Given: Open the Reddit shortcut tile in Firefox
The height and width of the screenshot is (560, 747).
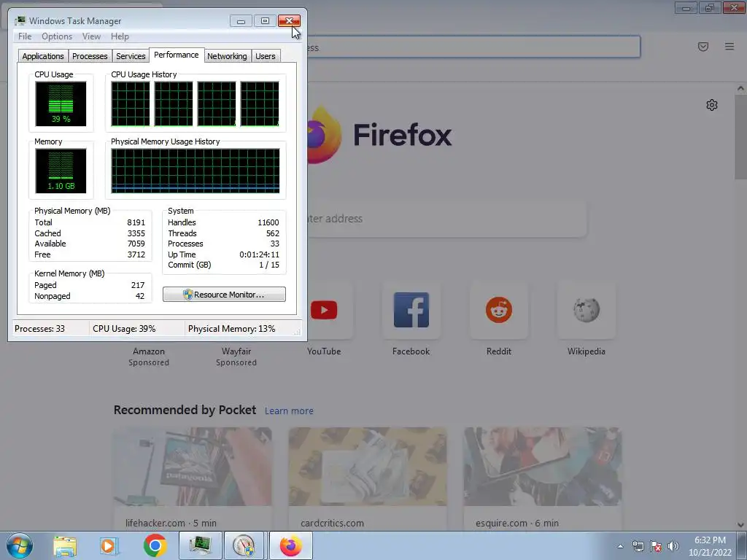Looking at the screenshot, I should coord(499,310).
